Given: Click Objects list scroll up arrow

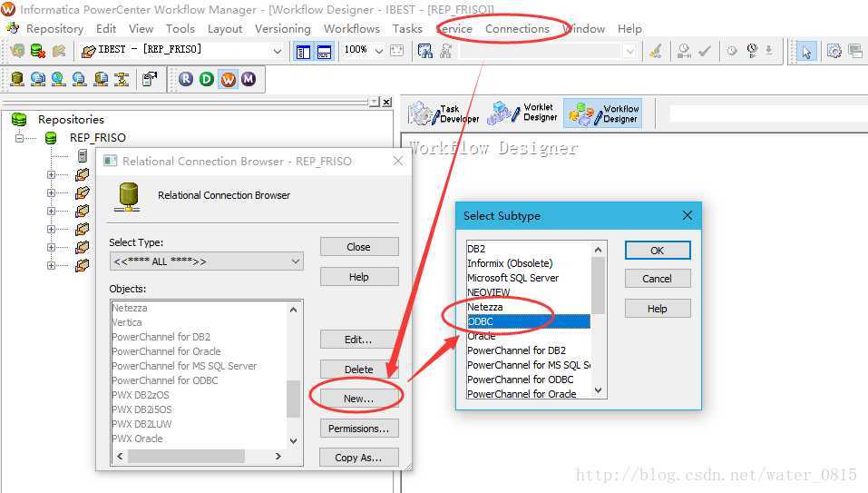Looking at the screenshot, I should [293, 310].
